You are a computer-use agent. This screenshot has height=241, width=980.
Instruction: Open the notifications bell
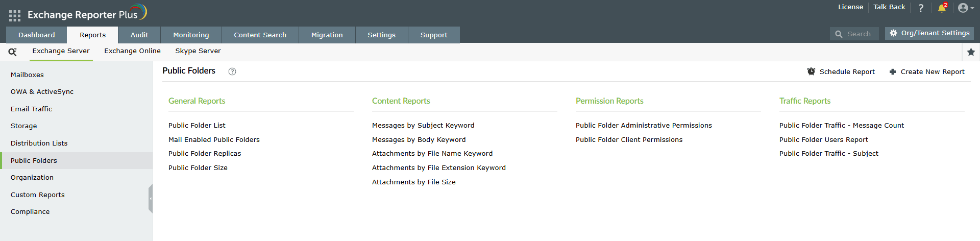click(942, 8)
